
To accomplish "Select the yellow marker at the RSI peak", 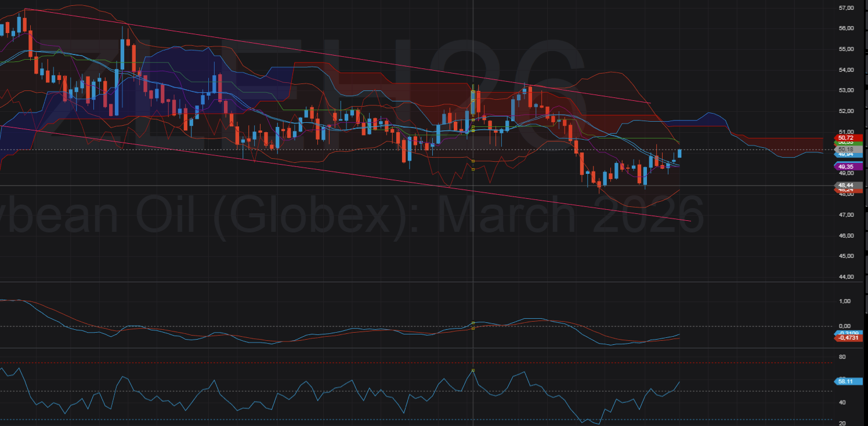I will coord(473,370).
